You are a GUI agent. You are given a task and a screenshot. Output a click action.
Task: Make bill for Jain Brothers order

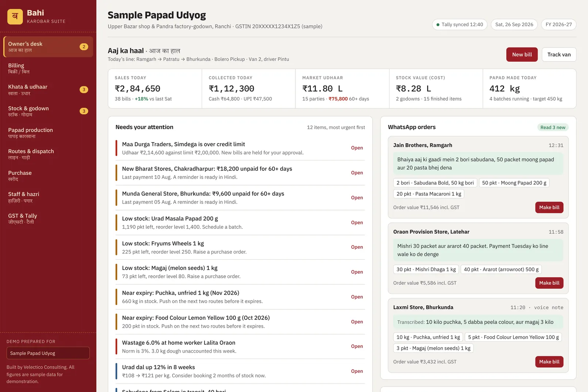click(x=549, y=207)
